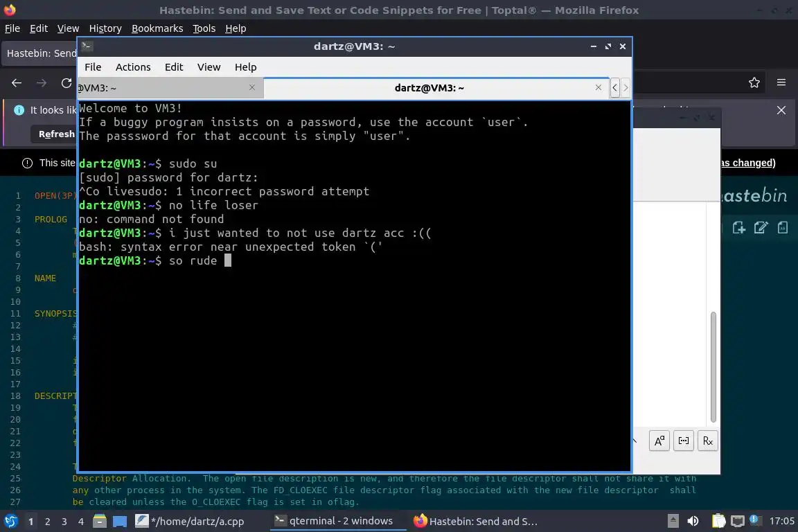Click SYNOPSIS heading in Hastebin paste
Viewport: 798px width, 532px height.
point(55,314)
